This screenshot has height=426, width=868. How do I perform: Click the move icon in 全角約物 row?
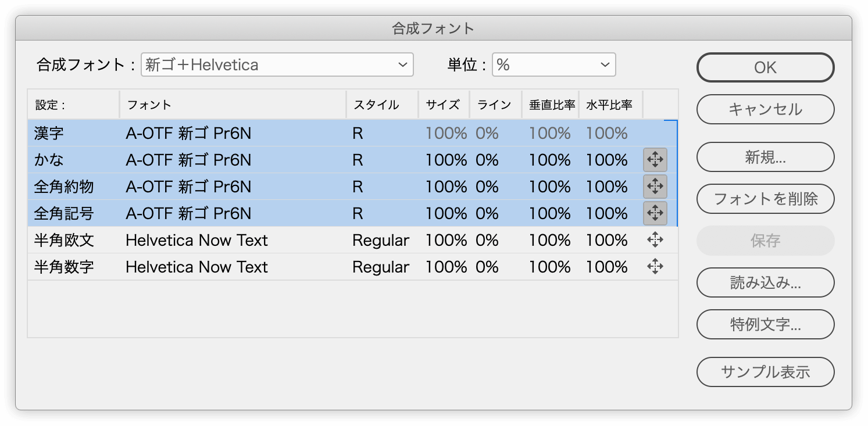655,187
